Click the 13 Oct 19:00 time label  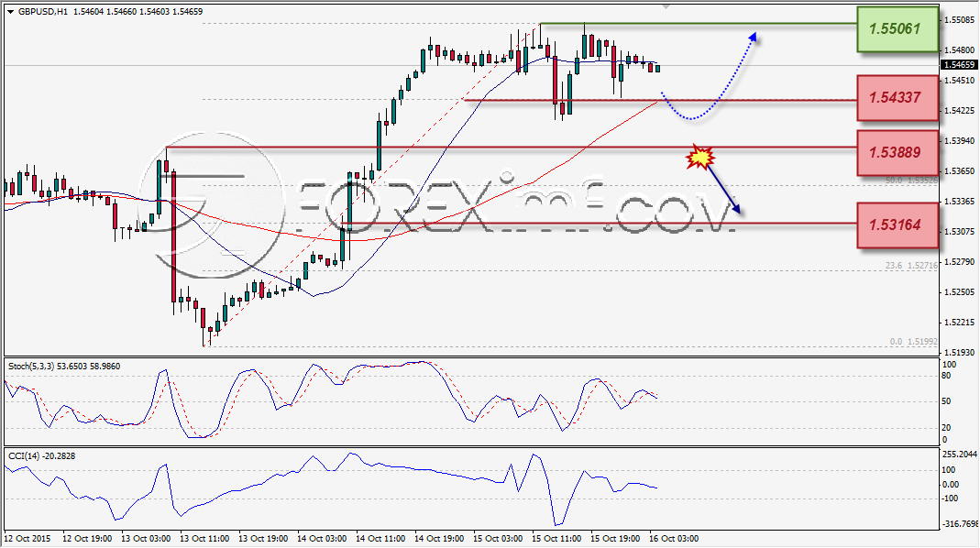[x=263, y=538]
